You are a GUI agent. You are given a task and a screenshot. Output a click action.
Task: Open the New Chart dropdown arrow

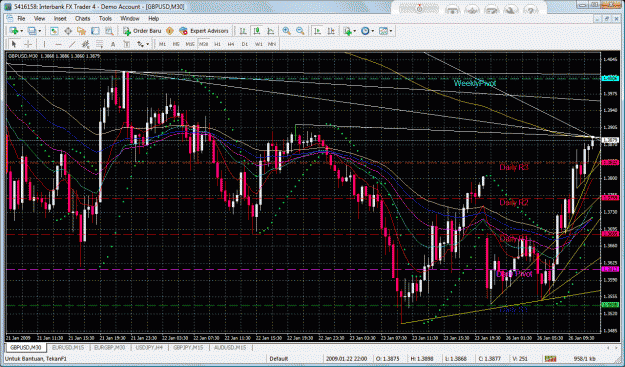(21, 31)
